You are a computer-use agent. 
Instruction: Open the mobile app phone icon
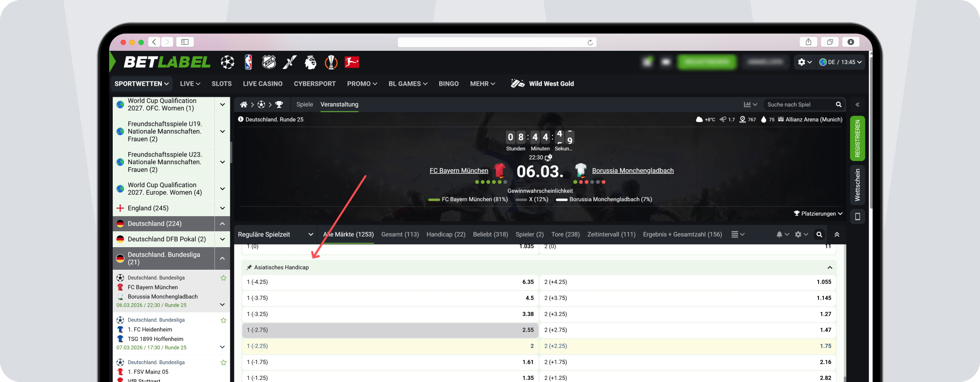(857, 217)
